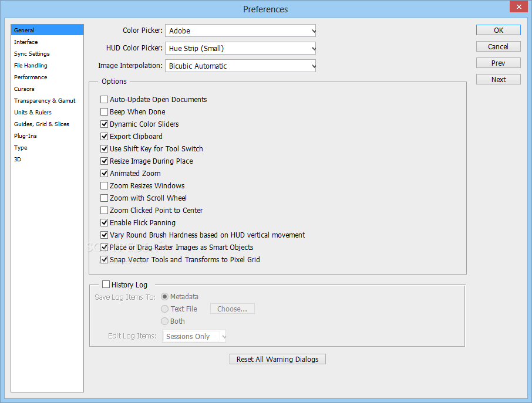Go to File Handling preferences
The image size is (532, 403).
47,66
